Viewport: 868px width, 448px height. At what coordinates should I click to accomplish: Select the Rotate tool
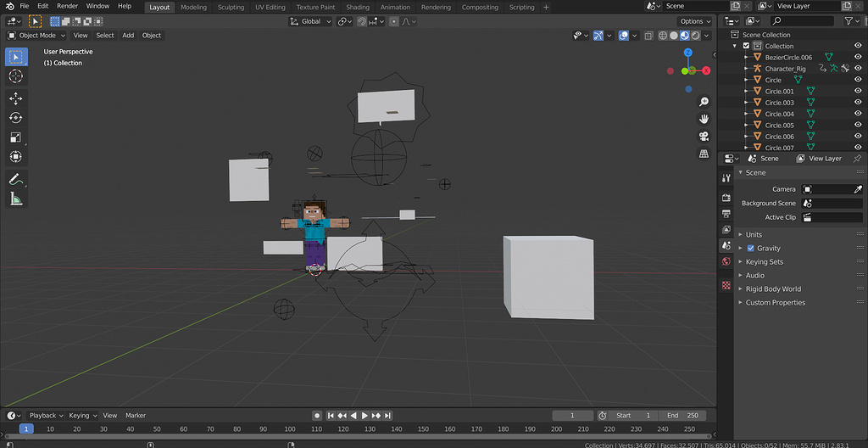coord(16,118)
